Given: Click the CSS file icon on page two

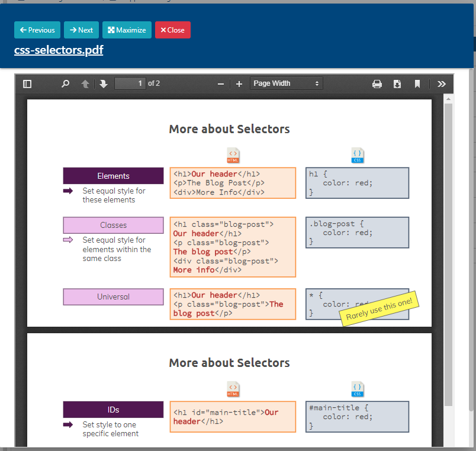Looking at the screenshot, I should [358, 389].
